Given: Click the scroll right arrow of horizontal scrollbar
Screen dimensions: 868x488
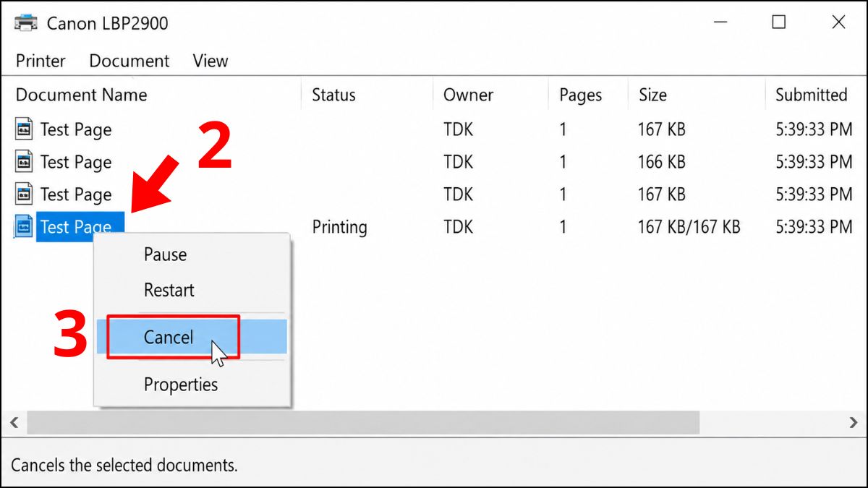Looking at the screenshot, I should (x=853, y=422).
